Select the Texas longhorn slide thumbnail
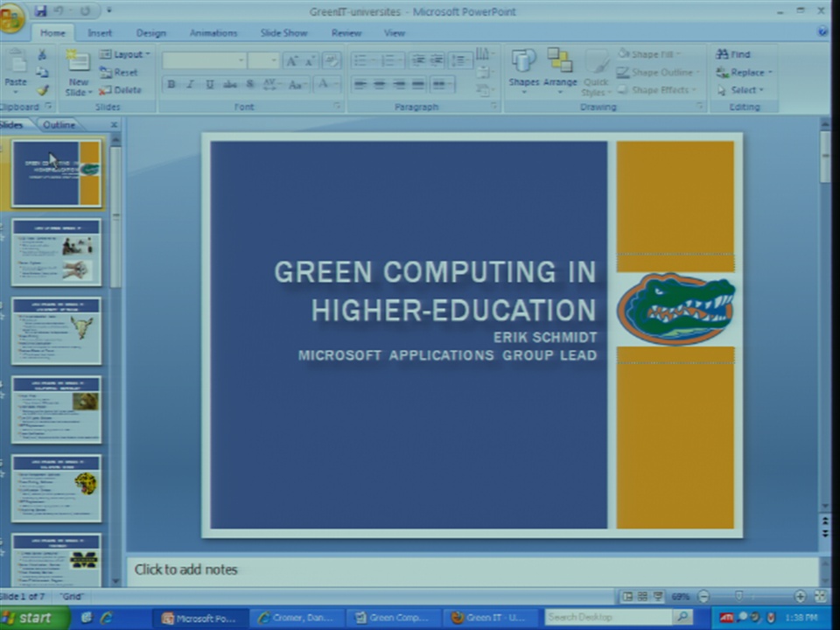 coord(56,331)
